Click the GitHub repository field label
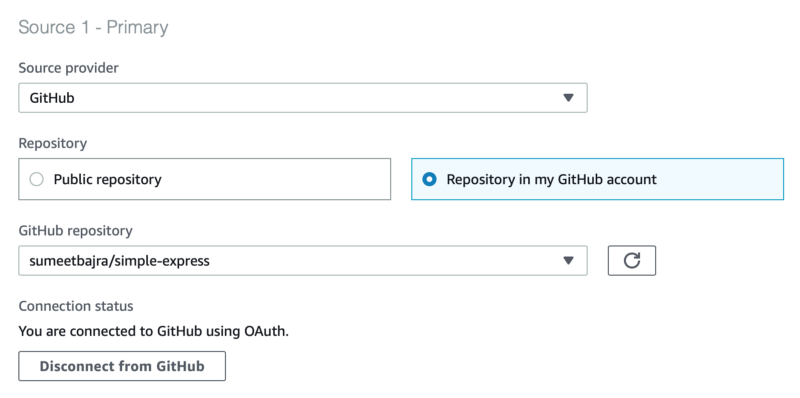Screen dimensions: 800x398 [x=76, y=231]
